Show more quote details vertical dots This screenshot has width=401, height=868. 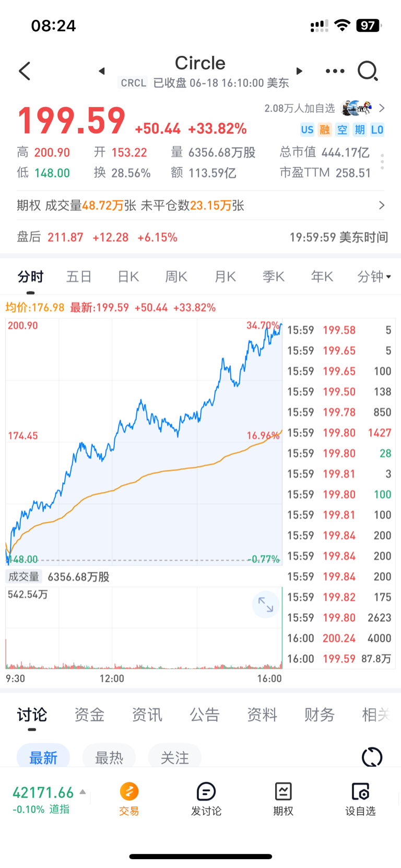382,162
